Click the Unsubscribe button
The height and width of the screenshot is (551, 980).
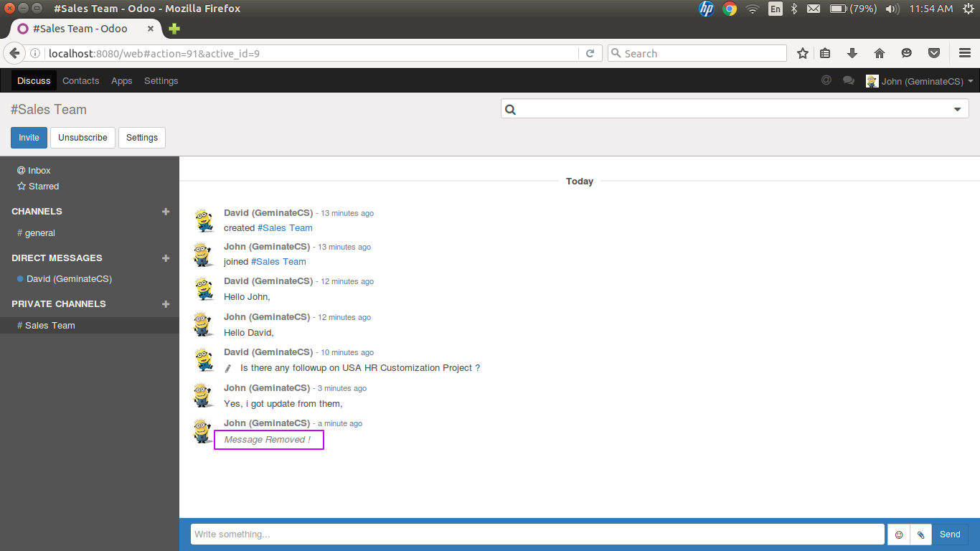pyautogui.click(x=83, y=138)
